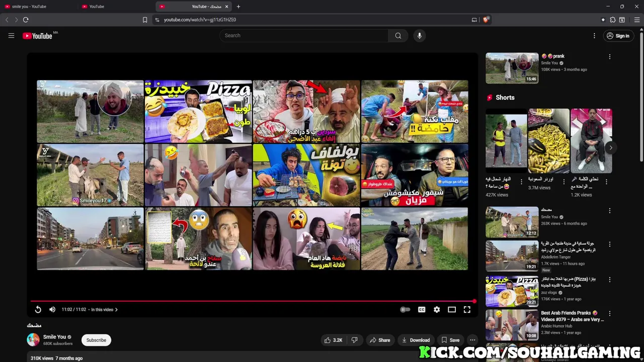Bookmark this page

145,20
